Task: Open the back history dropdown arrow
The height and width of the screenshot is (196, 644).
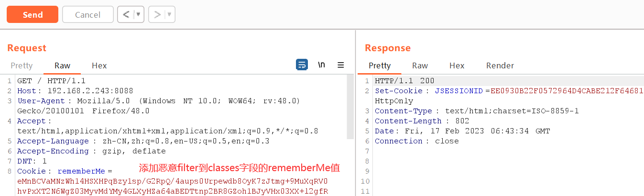Action: (138, 15)
